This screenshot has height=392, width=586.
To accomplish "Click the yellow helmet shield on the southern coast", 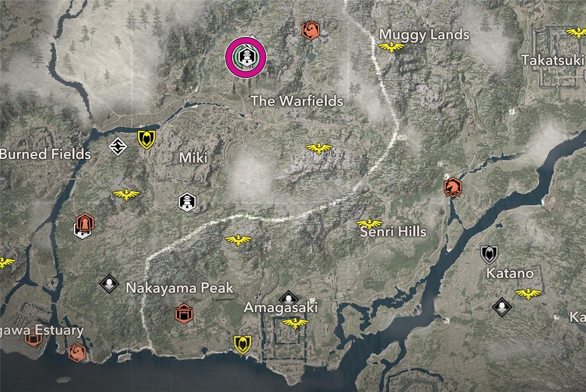I will point(242,344).
